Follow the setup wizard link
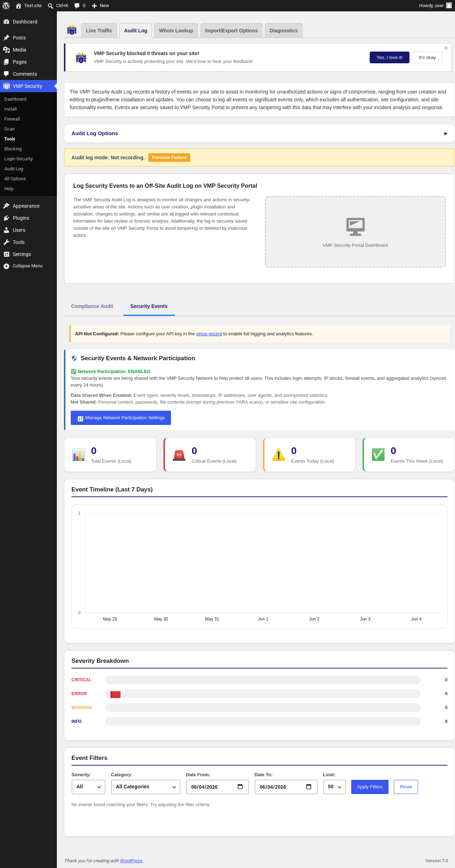 coord(209,334)
